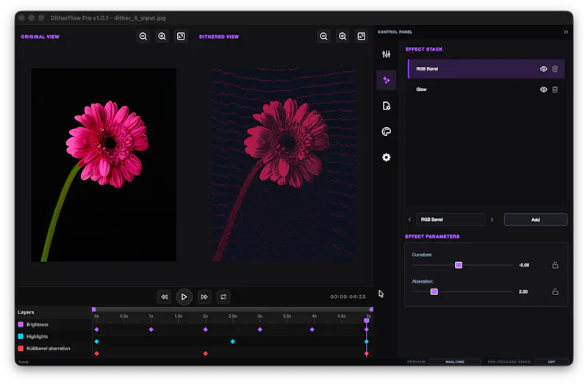Screen dimensions: 588x384
Task: Click the dithered flower image
Action: pos(283,165)
